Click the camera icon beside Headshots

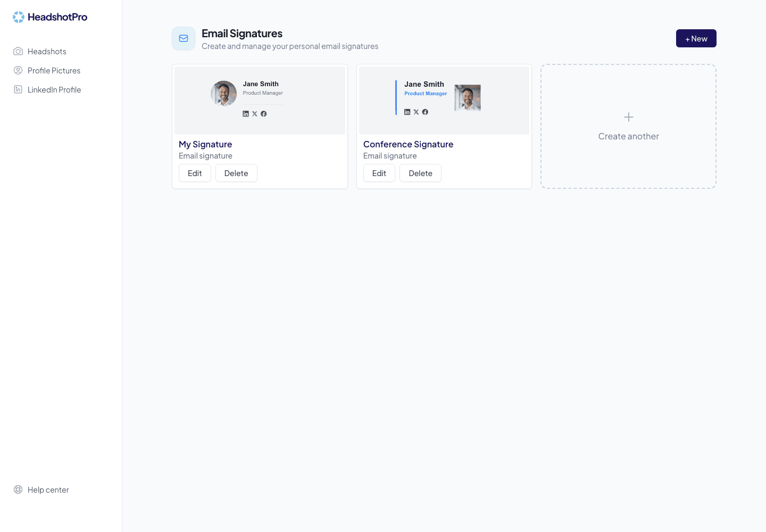pos(18,51)
